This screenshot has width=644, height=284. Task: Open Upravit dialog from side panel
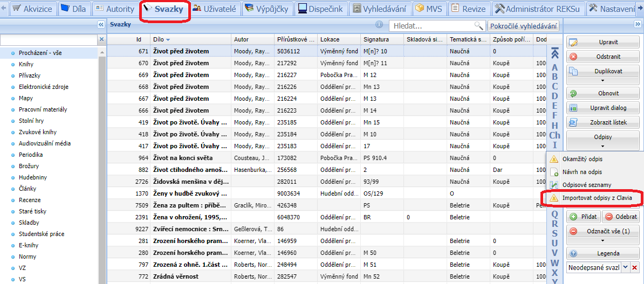tap(602, 108)
